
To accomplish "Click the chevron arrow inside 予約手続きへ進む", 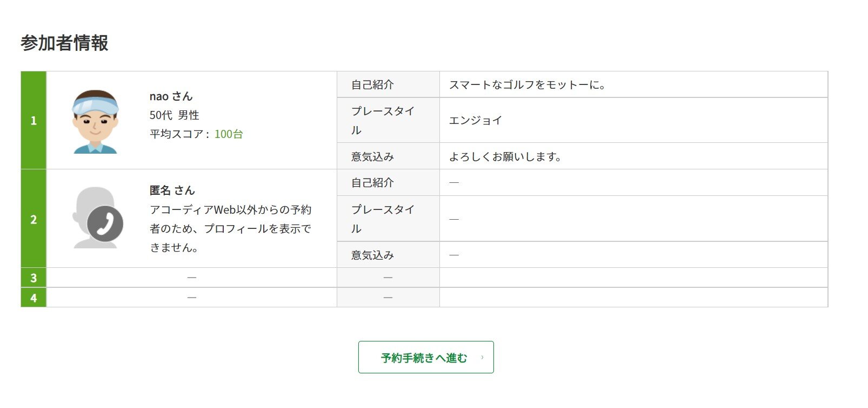I will tap(482, 357).
